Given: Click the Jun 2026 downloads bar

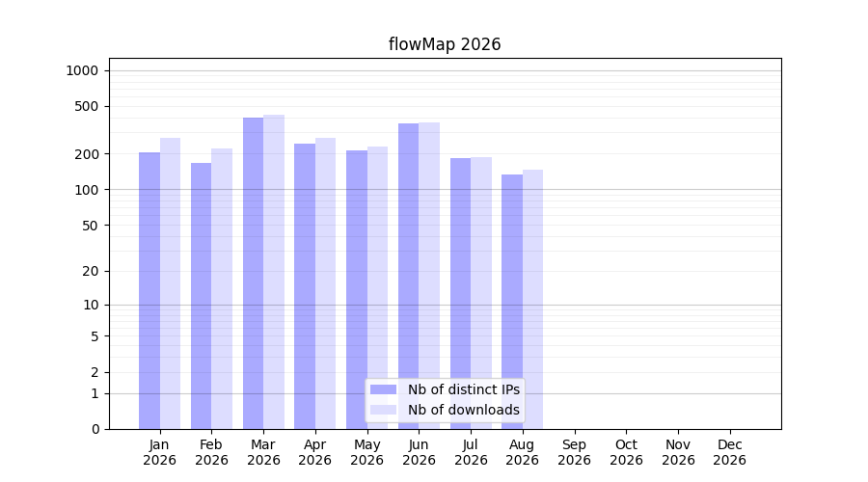Looking at the screenshot, I should [x=429, y=276].
